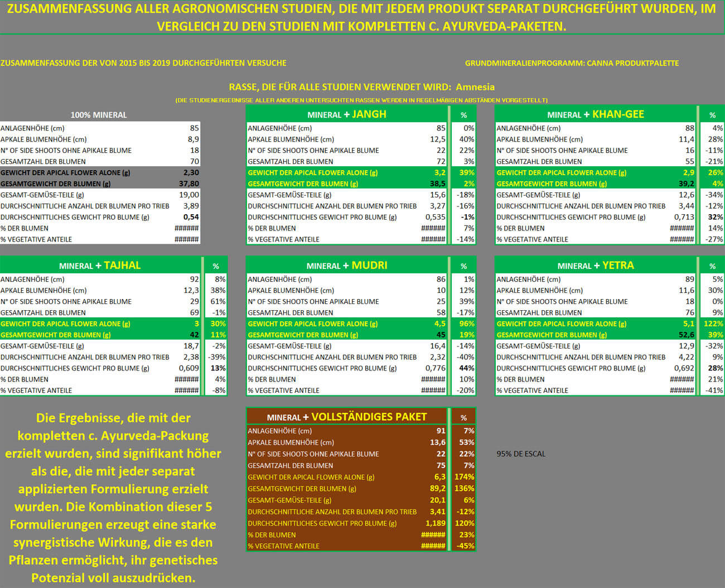Click the ZUSAMMENFASSUNG ALLER AGRONOMISCHEN STUDIEN title
725x588 pixels.
tap(361, 17)
